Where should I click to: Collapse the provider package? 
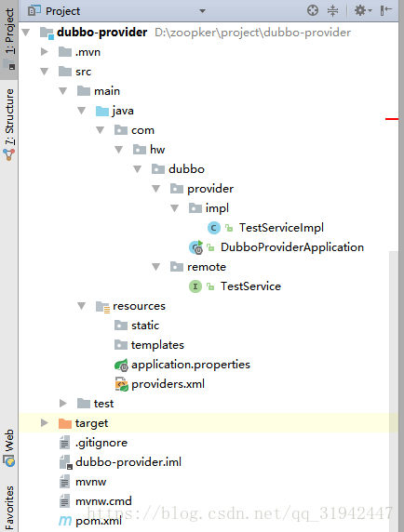(x=156, y=189)
